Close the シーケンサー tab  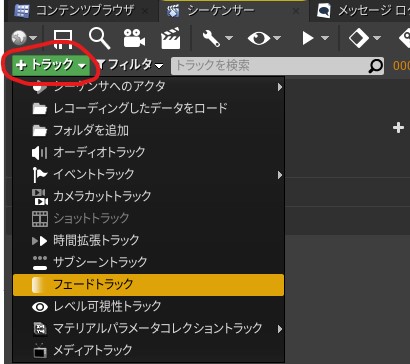(x=296, y=11)
